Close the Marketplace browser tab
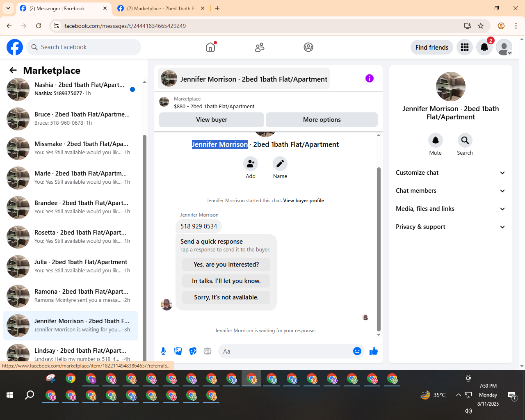The image size is (525, 420). pyautogui.click(x=203, y=8)
